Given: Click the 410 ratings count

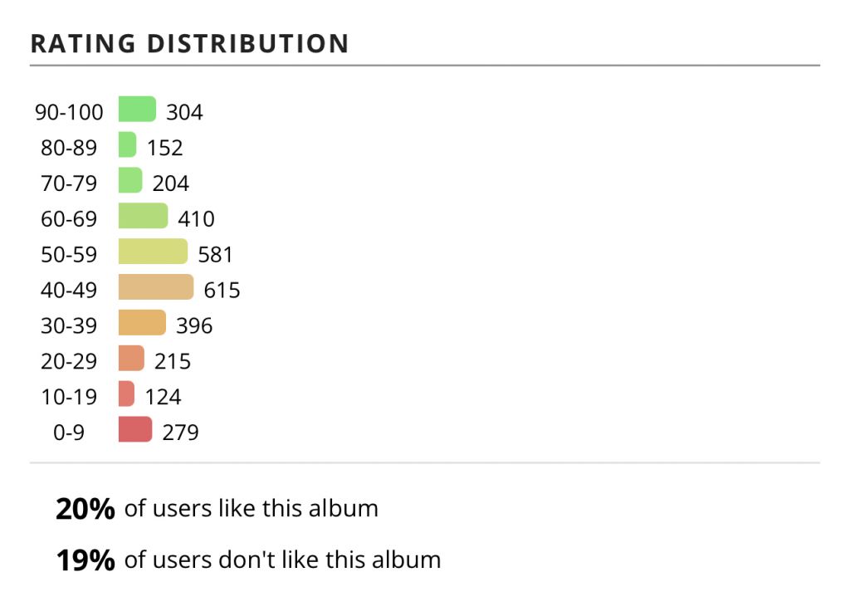Looking at the screenshot, I should [196, 219].
